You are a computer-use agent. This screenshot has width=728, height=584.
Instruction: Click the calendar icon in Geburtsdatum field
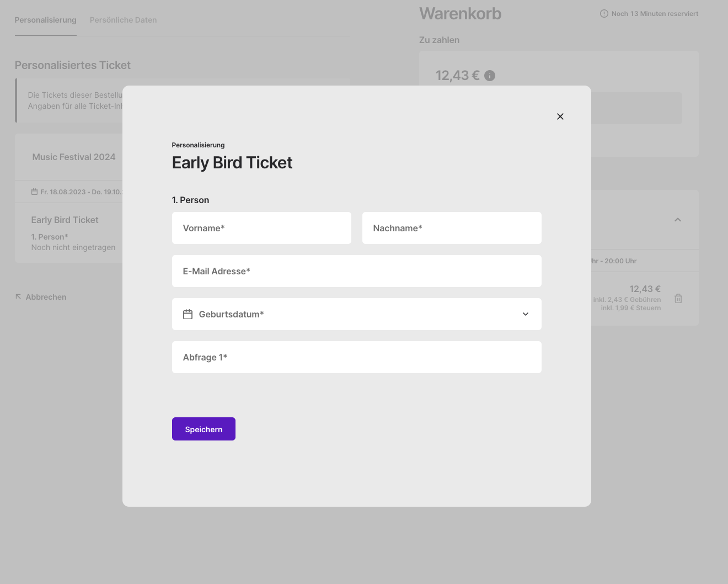click(188, 314)
